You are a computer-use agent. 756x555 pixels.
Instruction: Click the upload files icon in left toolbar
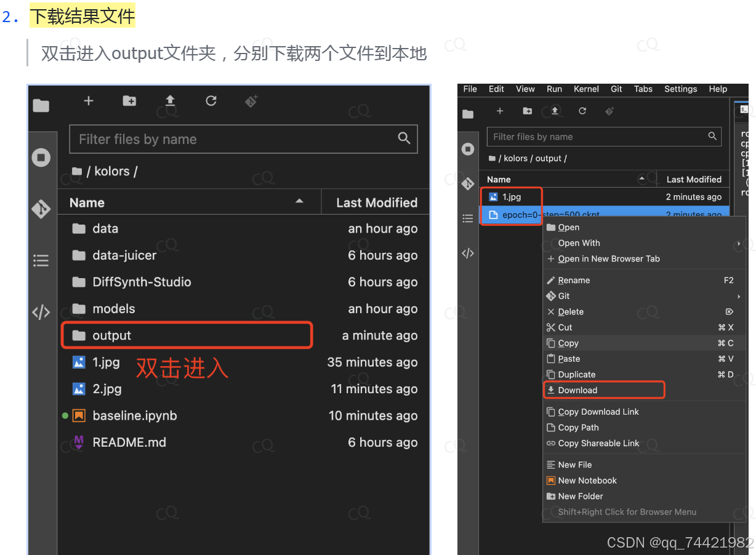tap(170, 101)
